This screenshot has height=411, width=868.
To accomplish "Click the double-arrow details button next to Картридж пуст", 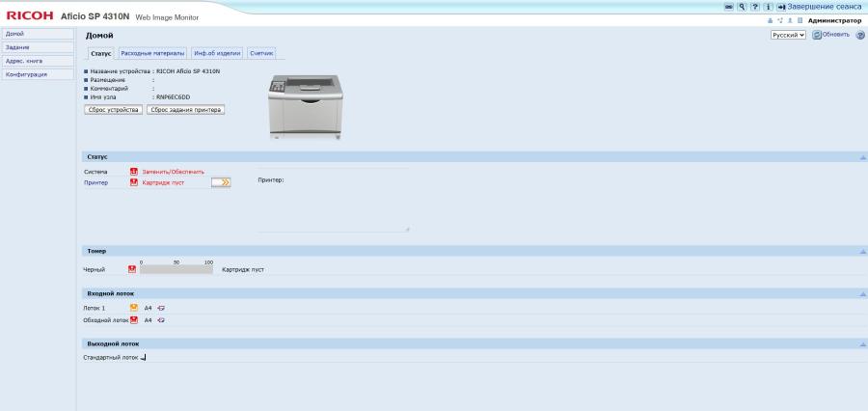I will point(221,182).
